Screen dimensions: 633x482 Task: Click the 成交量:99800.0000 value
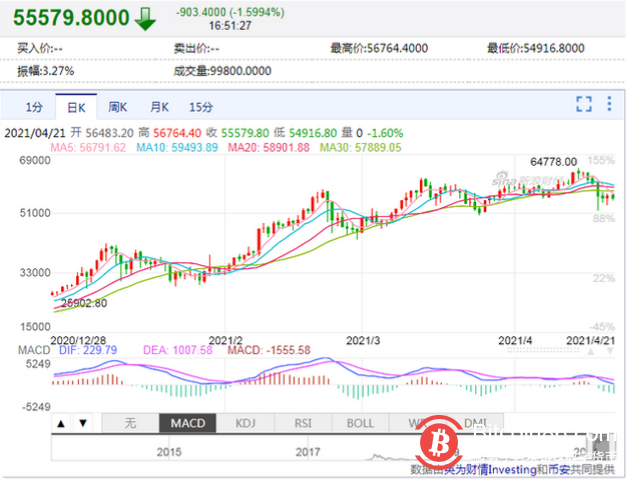222,71
